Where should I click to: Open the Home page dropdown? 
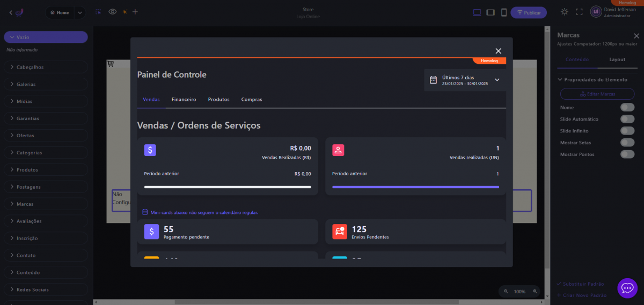(79, 12)
